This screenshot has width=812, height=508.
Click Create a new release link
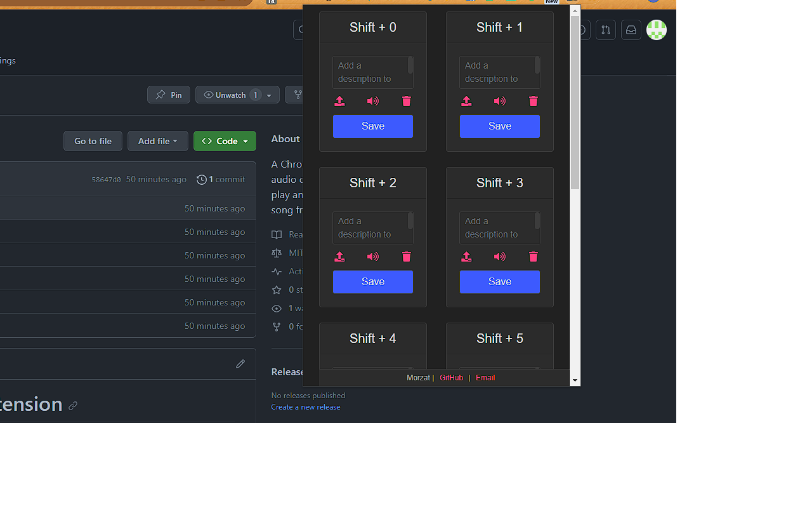point(306,407)
